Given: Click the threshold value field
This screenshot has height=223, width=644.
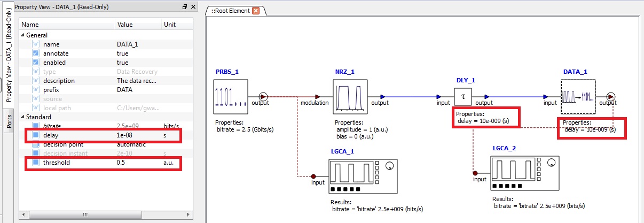Looking at the screenshot, I should pos(138,163).
